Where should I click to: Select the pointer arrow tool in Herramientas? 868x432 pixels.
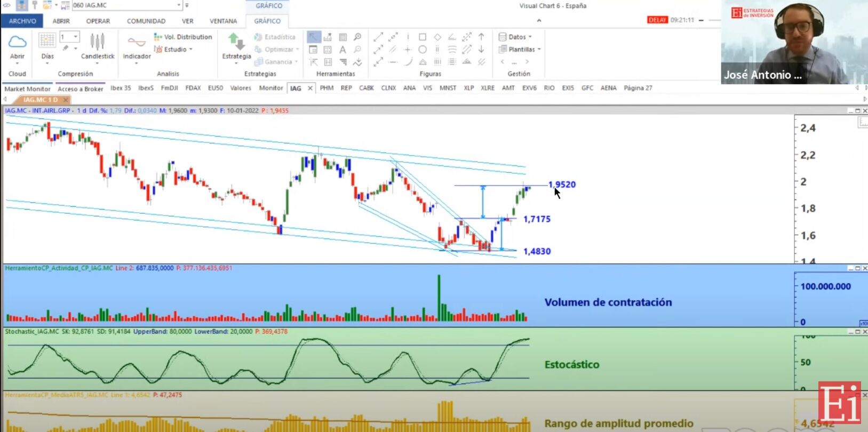[314, 37]
